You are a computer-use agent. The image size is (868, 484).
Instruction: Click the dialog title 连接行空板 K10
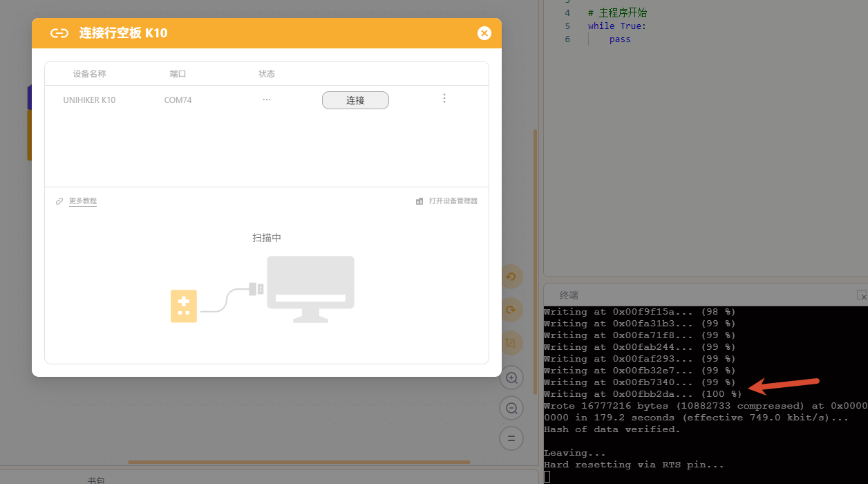pyautogui.click(x=123, y=33)
